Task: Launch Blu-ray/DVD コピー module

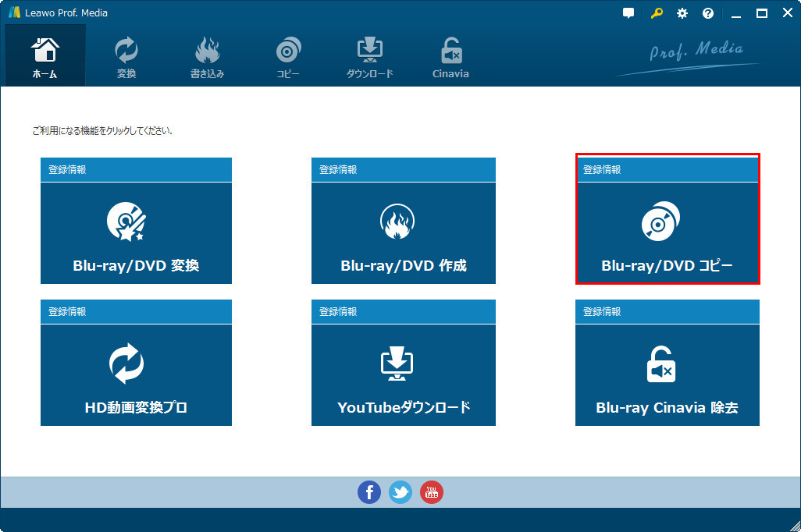Action: 667,233
